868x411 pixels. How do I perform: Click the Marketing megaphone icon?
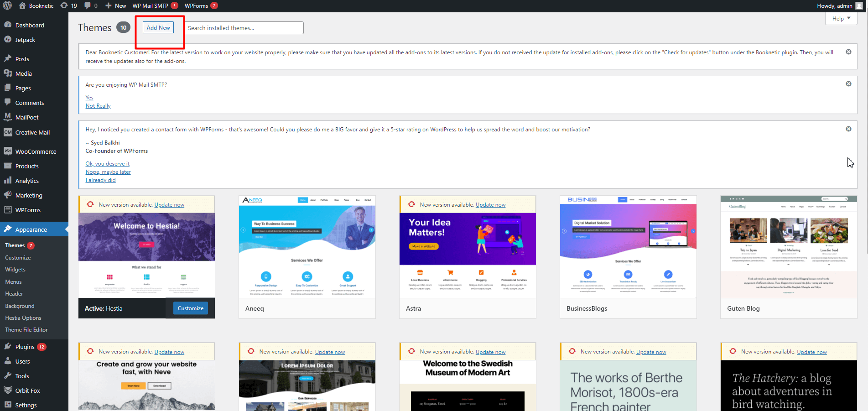[8, 195]
